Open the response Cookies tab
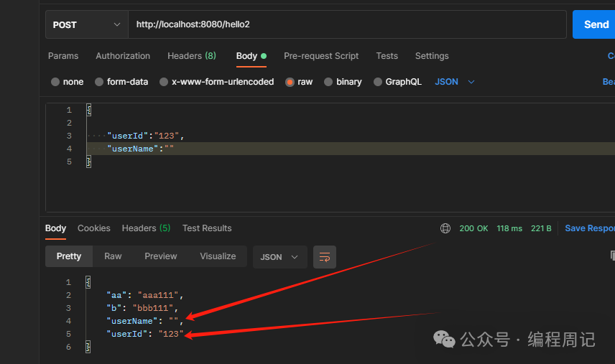615x364 pixels. coord(93,228)
